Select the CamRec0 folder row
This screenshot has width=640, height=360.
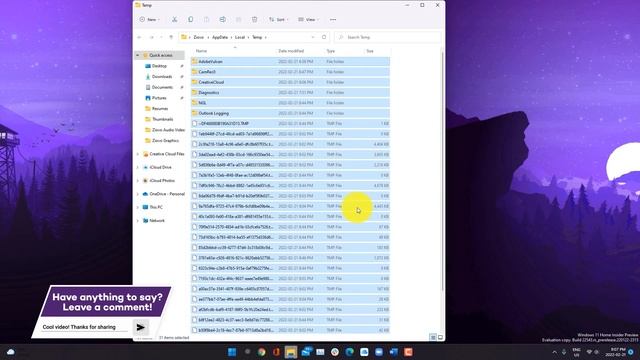tap(290, 72)
